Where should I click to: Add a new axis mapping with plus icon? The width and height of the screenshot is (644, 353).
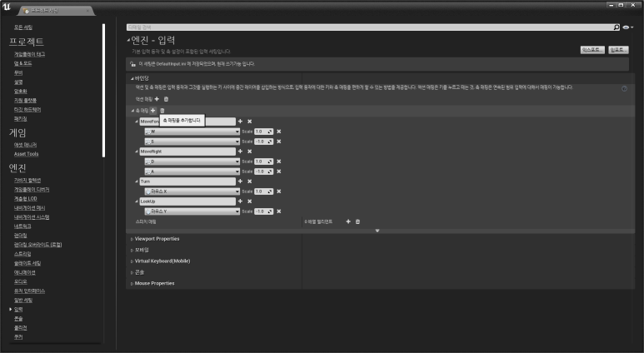click(x=152, y=111)
